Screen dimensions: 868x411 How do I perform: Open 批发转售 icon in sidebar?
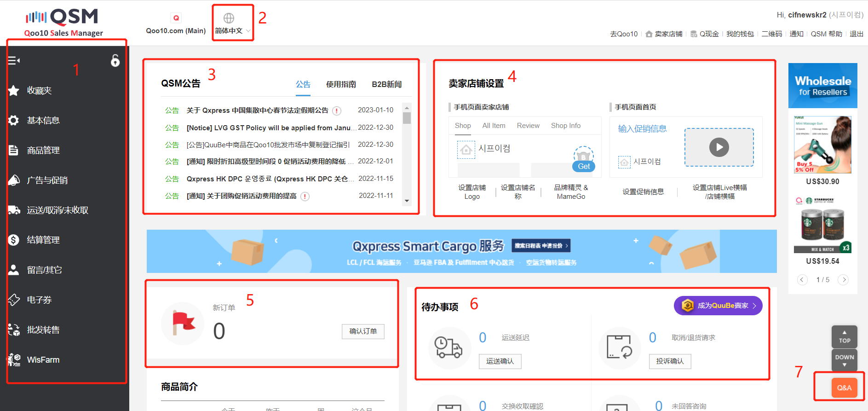(x=14, y=330)
